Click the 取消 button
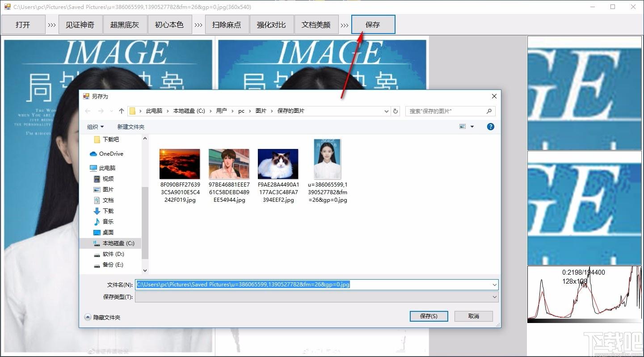Image resolution: width=644 pixels, height=357 pixels. coord(474,316)
